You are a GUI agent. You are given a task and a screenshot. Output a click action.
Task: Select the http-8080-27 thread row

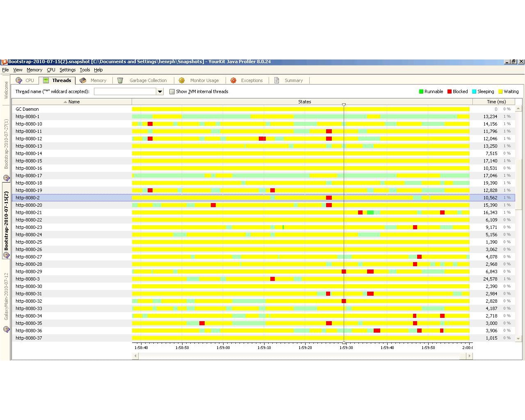pos(29,257)
